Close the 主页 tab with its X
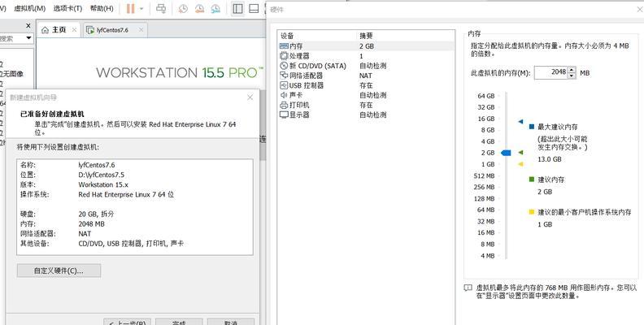This screenshot has height=325, width=644. point(74,29)
